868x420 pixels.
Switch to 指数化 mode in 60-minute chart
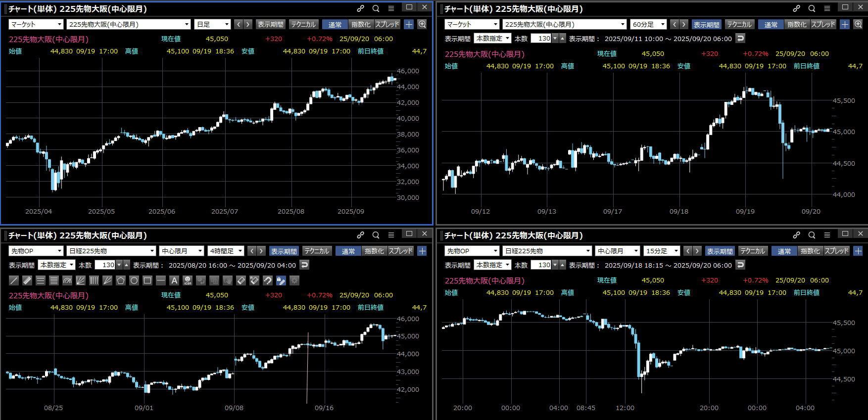pos(797,24)
